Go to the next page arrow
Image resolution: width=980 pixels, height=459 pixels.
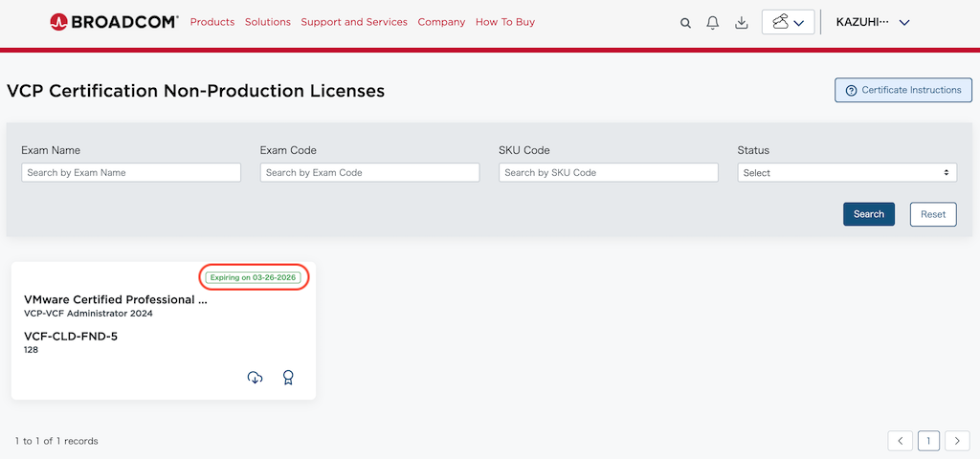(957, 441)
